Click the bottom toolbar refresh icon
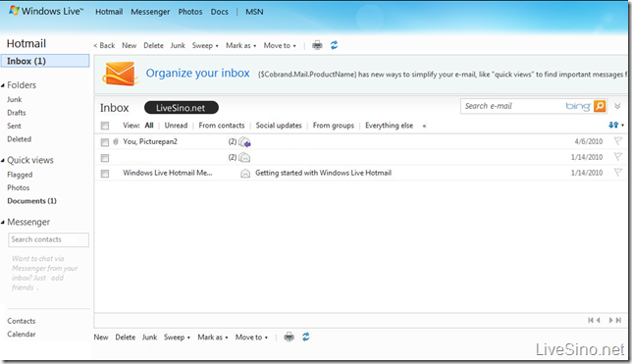 click(x=306, y=337)
